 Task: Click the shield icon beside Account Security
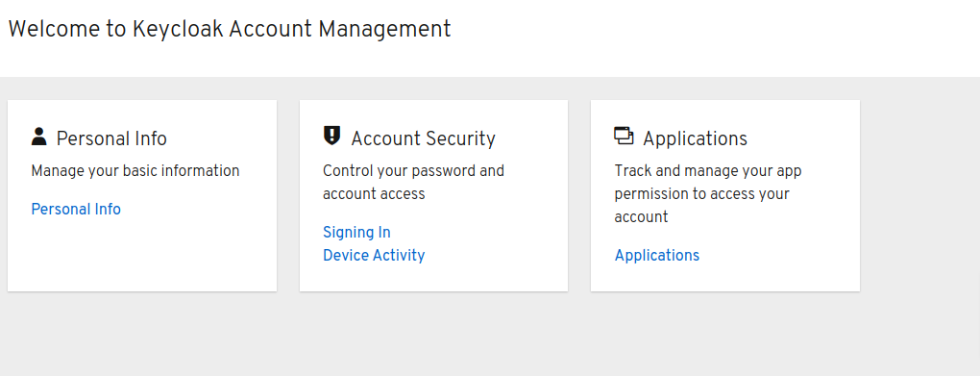(331, 136)
